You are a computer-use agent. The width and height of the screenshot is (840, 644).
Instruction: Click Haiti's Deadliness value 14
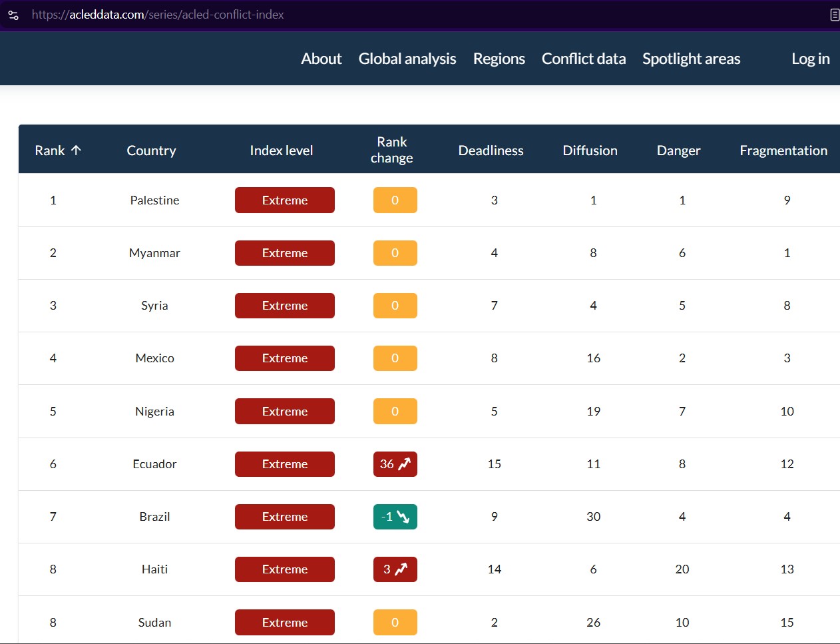(495, 569)
